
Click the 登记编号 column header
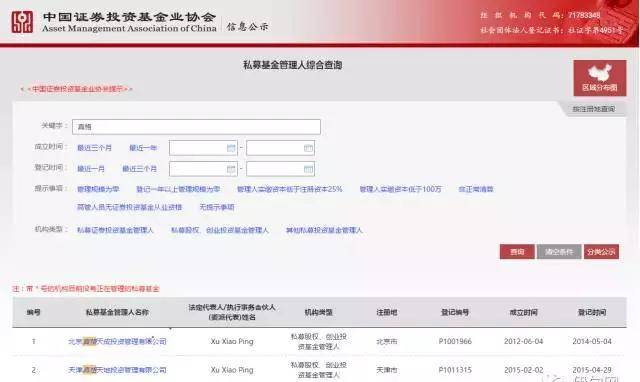click(x=455, y=312)
